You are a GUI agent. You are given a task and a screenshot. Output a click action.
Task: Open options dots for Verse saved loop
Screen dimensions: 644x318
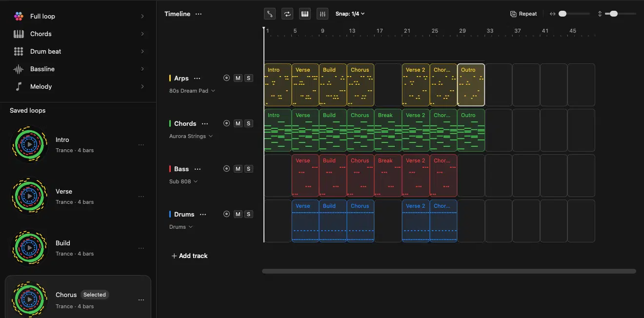click(x=141, y=197)
